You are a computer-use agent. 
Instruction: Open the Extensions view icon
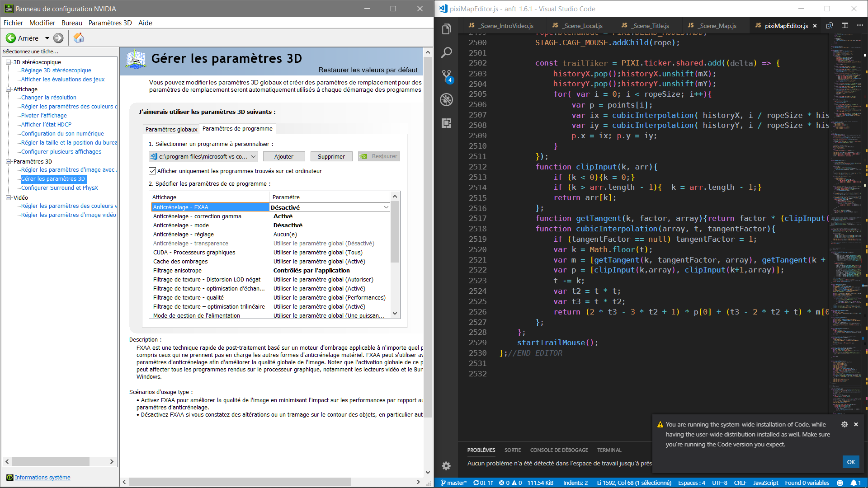(446, 123)
